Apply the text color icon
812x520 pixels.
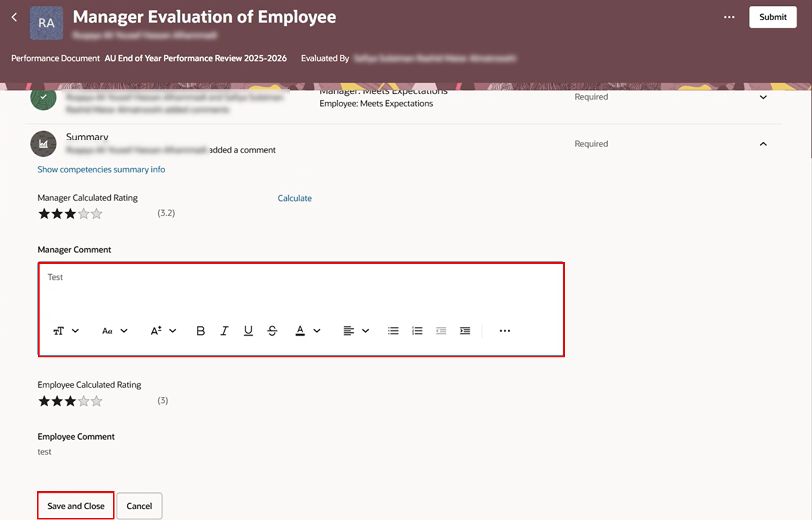click(x=300, y=331)
